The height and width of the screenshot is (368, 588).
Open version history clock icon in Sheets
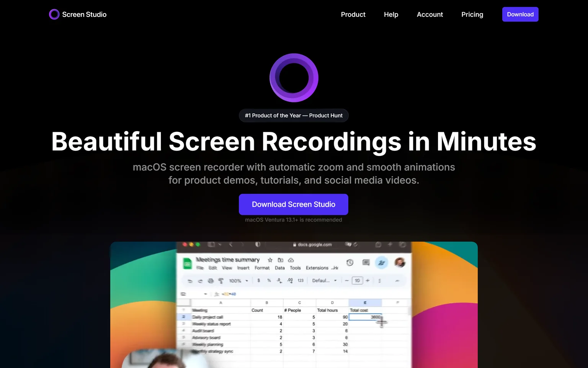pos(350,263)
